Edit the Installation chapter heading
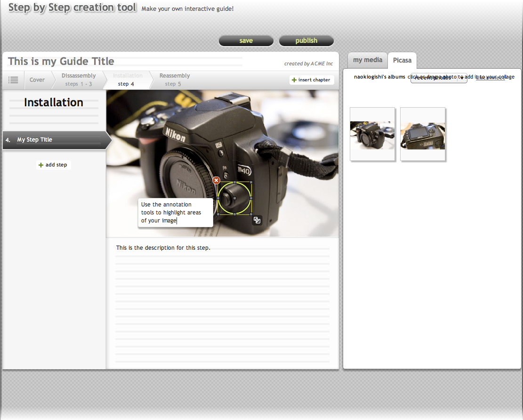Screen dimensions: 523x420 (54, 103)
